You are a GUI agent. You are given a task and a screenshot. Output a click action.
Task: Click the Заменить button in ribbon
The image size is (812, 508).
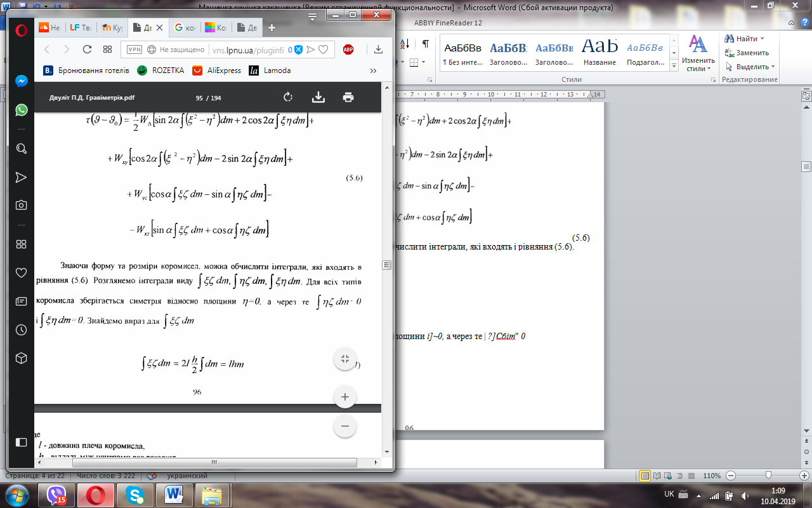pyautogui.click(x=747, y=53)
